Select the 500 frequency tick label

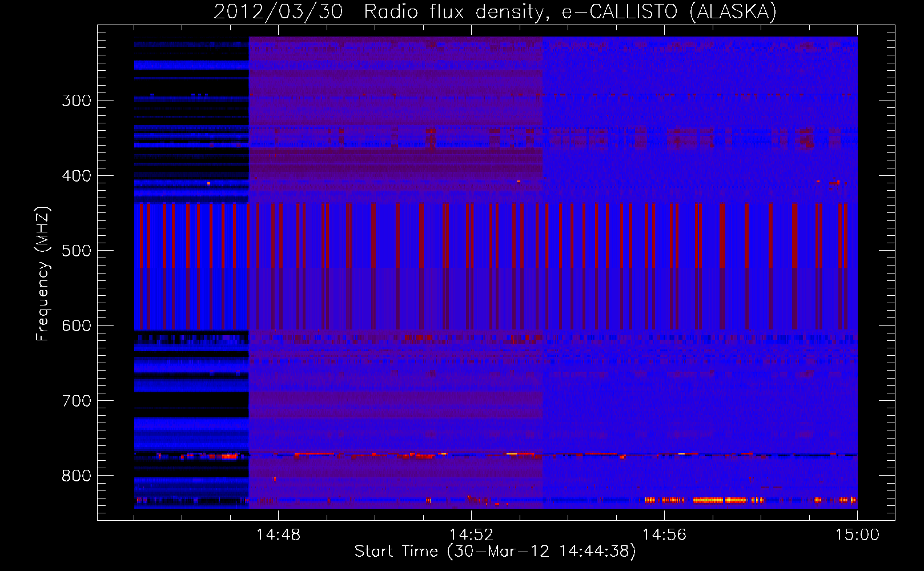coord(77,251)
